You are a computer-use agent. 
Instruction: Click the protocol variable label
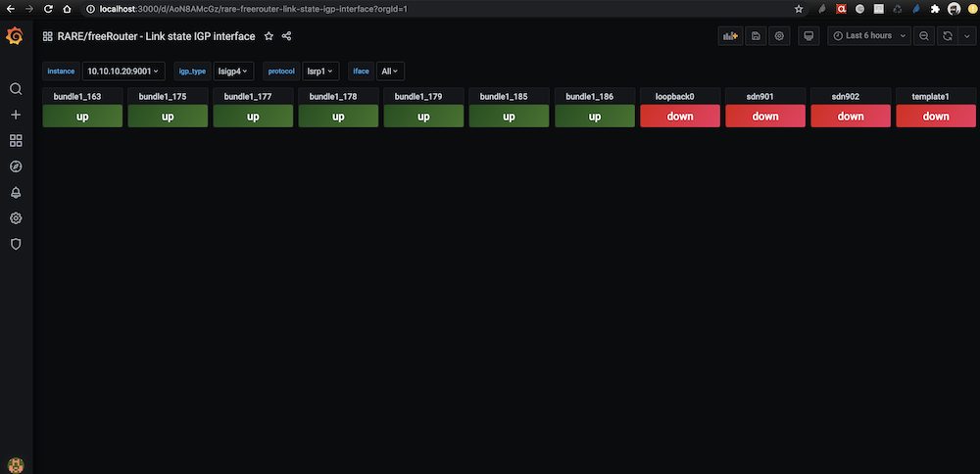pyautogui.click(x=281, y=71)
